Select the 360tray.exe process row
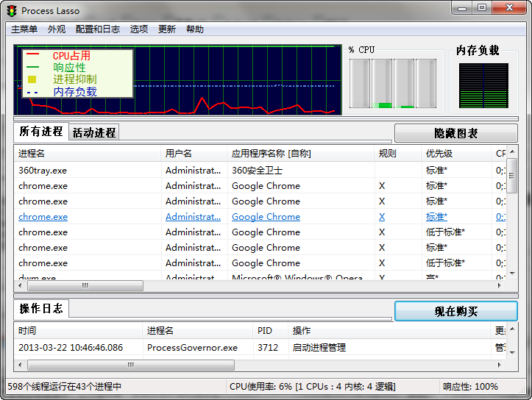Image resolution: width=532 pixels, height=400 pixels. click(260, 170)
